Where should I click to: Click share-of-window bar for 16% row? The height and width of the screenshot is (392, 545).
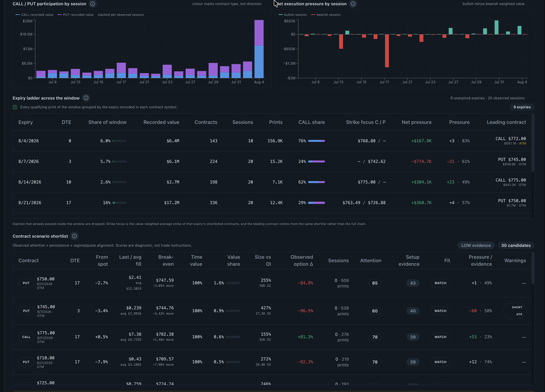tap(119, 203)
